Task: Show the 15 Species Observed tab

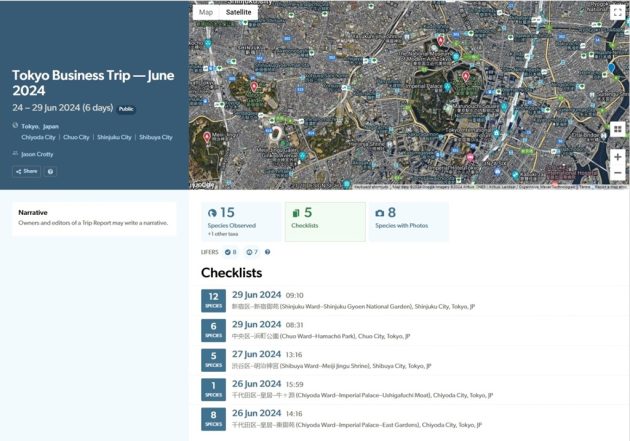Action: pos(240,220)
